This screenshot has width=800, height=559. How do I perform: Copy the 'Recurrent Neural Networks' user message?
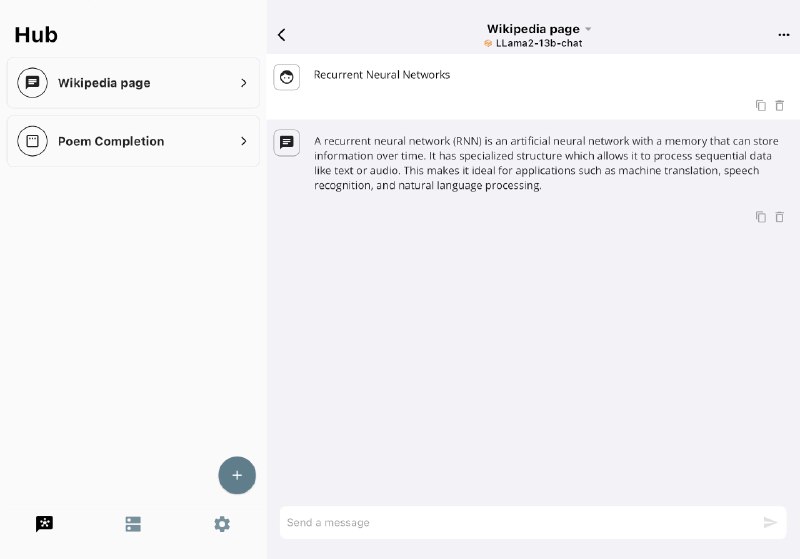pyautogui.click(x=761, y=105)
